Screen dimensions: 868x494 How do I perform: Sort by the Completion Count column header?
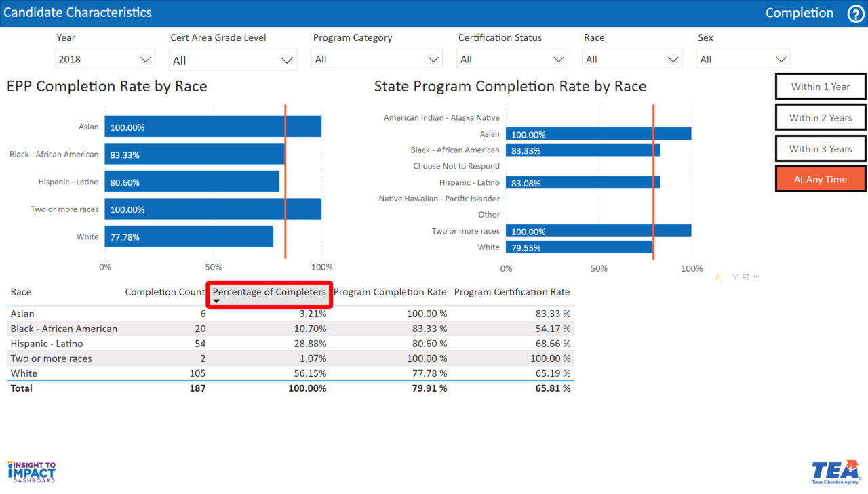[x=165, y=292]
